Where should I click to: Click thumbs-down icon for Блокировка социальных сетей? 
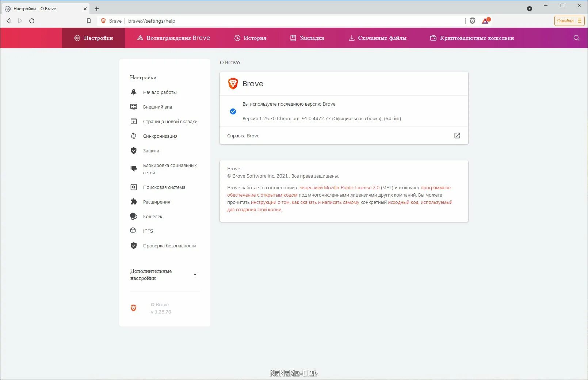pos(134,168)
